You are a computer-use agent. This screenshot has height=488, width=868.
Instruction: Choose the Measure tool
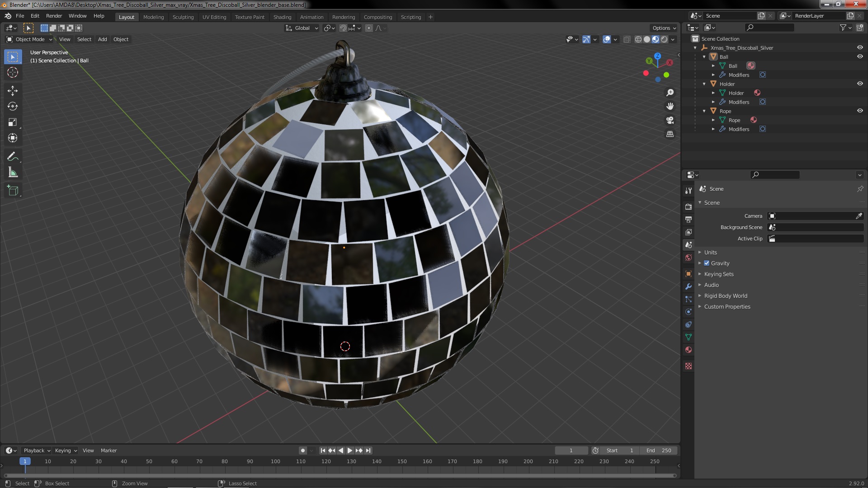(x=13, y=173)
